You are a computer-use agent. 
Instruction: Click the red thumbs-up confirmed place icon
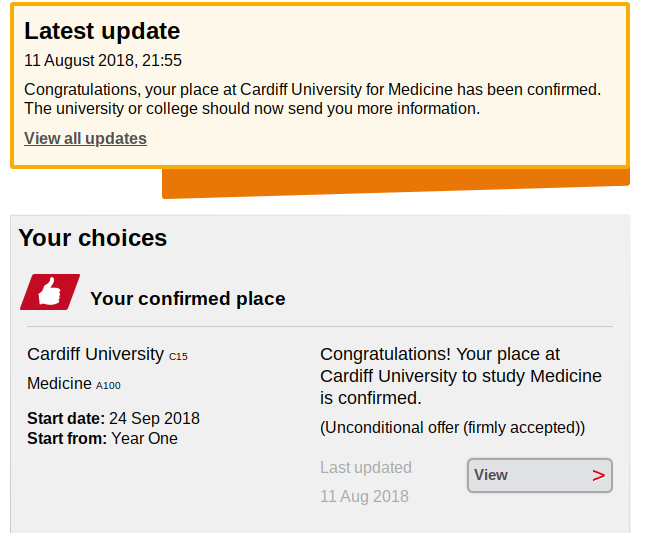50,292
